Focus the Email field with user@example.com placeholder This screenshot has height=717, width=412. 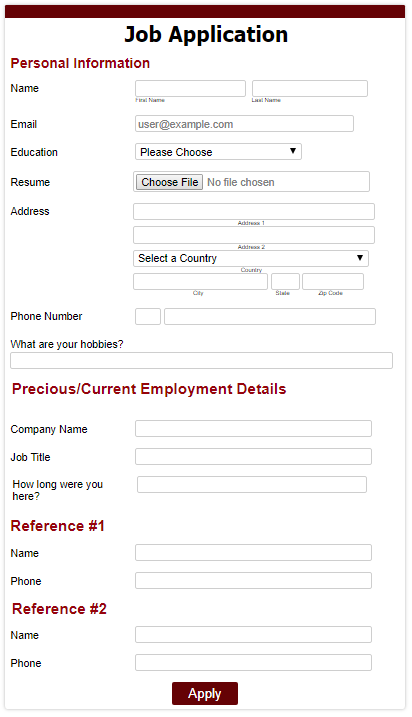coord(244,124)
